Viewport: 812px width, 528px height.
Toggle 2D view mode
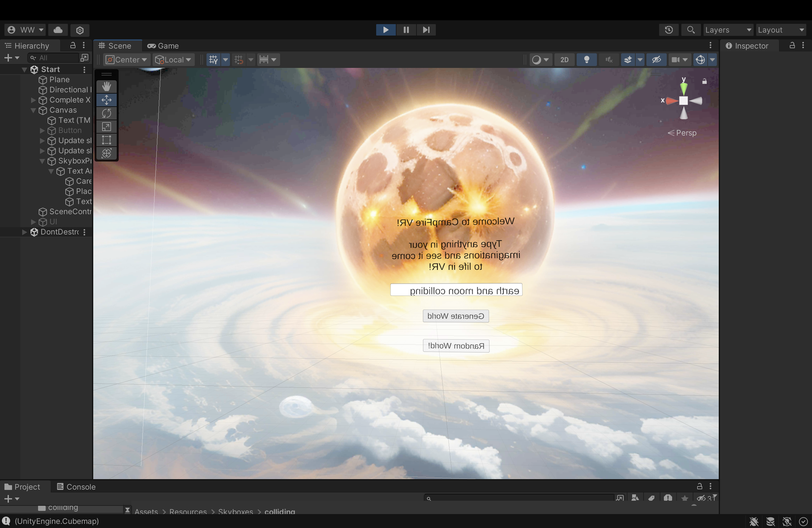tap(564, 60)
